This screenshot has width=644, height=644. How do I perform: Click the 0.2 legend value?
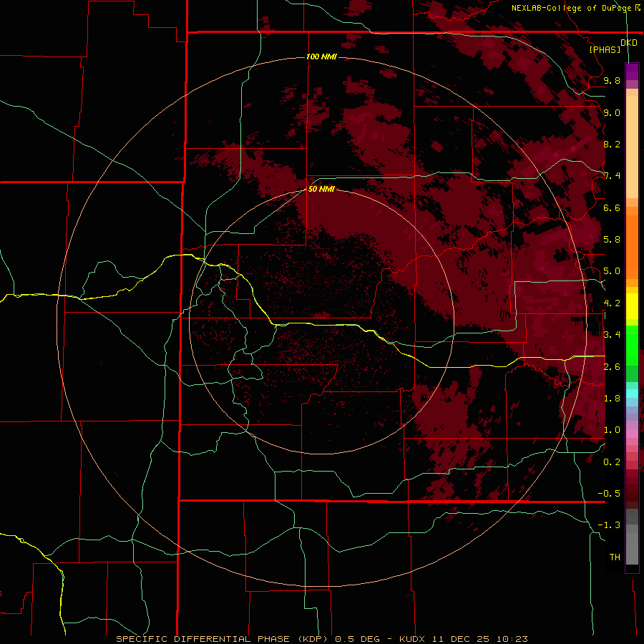pyautogui.click(x=612, y=462)
